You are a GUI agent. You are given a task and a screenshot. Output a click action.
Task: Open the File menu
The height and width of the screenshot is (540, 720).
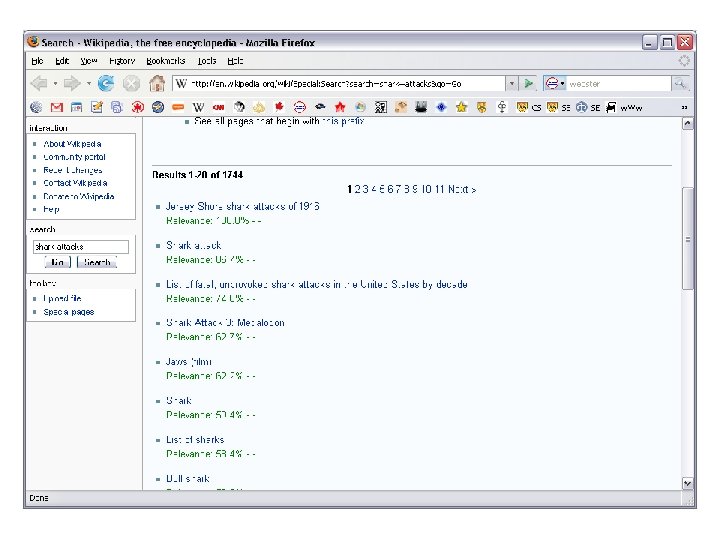[37, 61]
